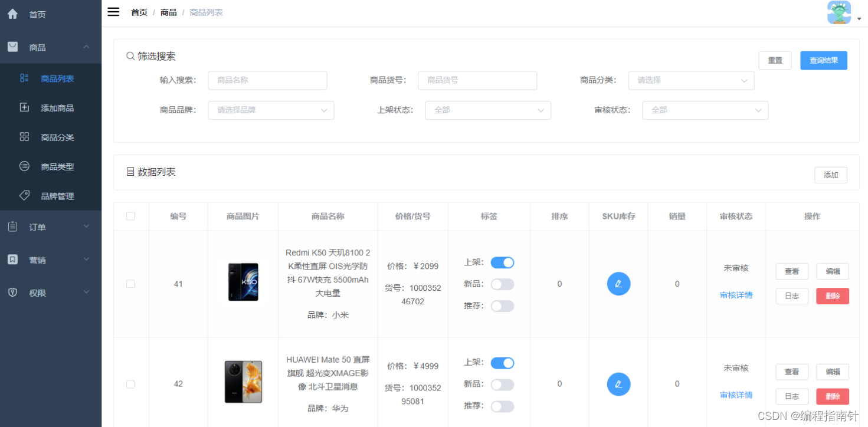Expand the 权限 sidebar menu arrow
The height and width of the screenshot is (427, 868).
86,292
